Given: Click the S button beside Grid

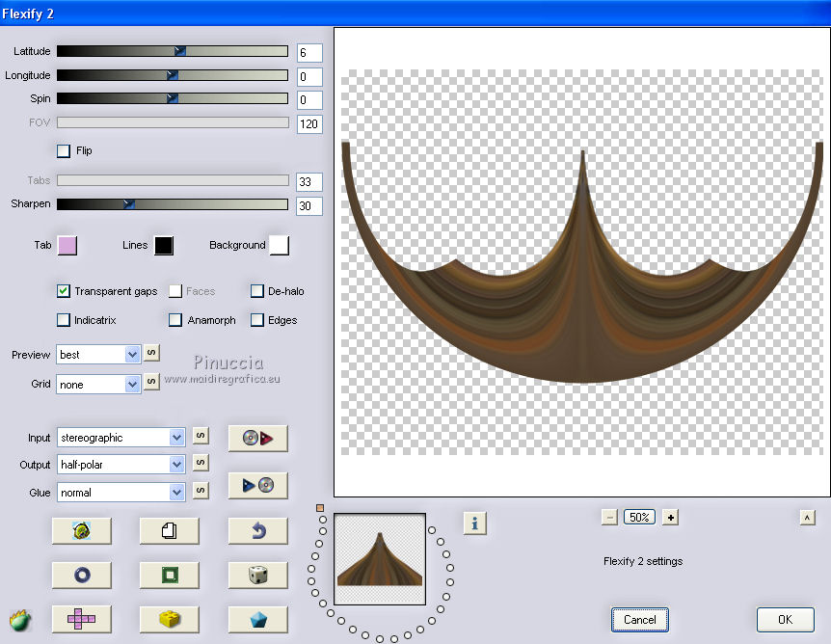Looking at the screenshot, I should point(151,382).
